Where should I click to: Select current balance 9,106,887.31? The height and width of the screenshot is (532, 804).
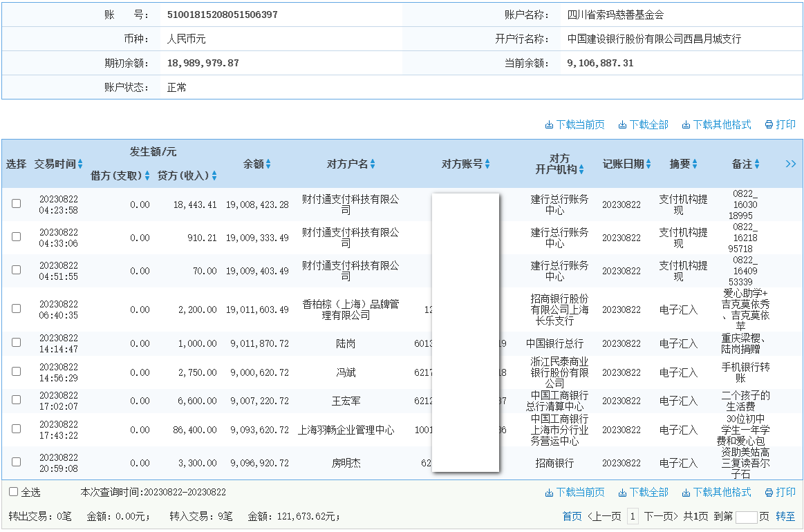(x=601, y=64)
